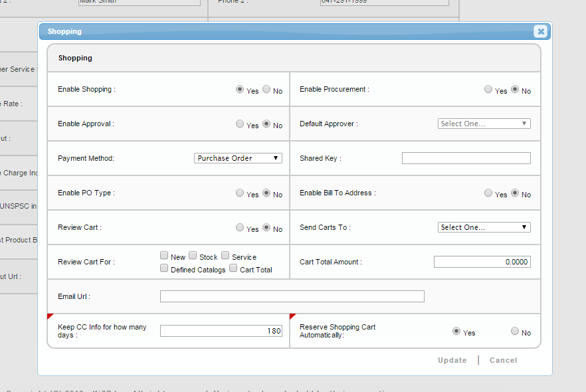Focus the Shared Key text field
The image size is (586, 392).
click(x=466, y=158)
